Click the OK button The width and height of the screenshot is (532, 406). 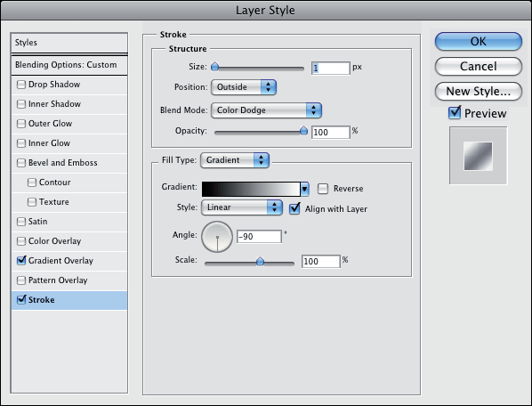click(478, 42)
